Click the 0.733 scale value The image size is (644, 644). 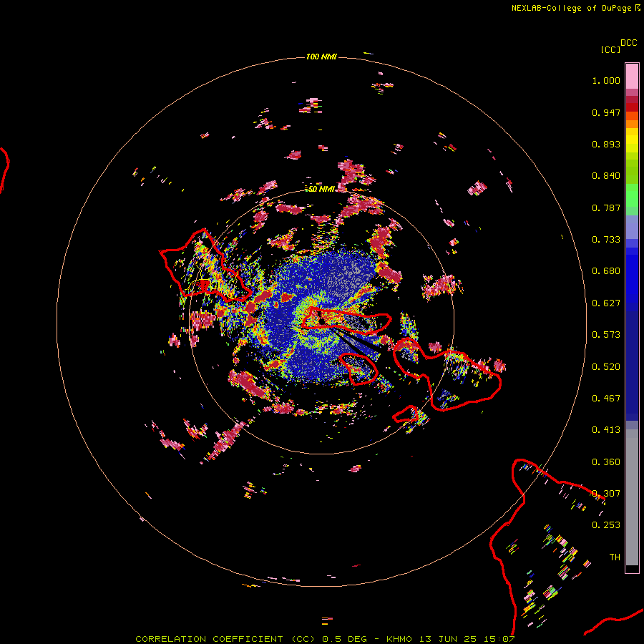[x=606, y=240]
